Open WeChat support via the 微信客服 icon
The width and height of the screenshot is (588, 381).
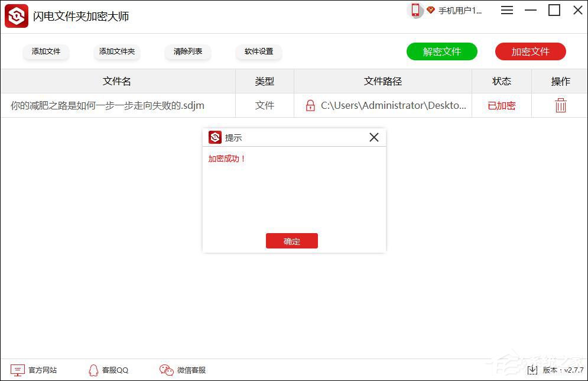click(165, 369)
